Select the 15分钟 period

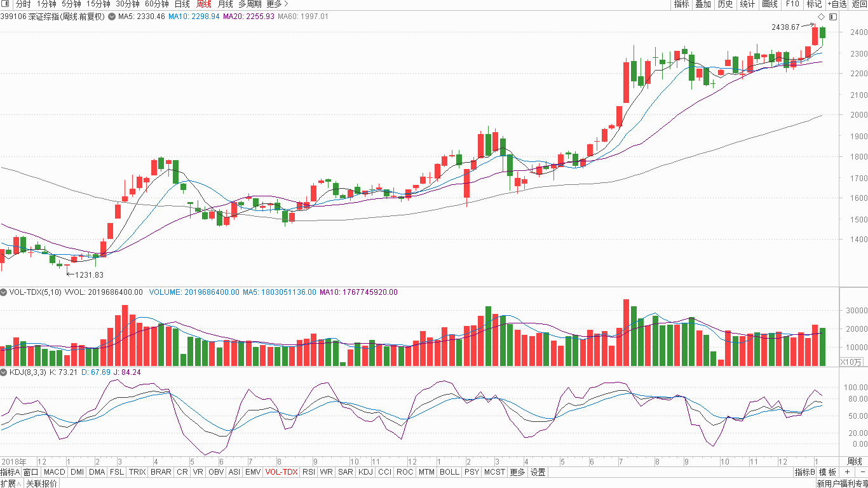[x=98, y=4]
